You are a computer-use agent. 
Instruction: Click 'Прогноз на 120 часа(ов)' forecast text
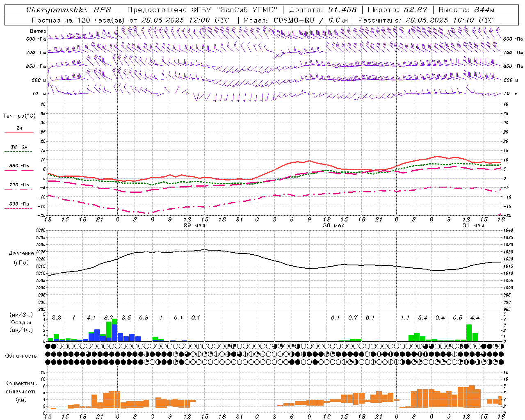[x=78, y=20]
